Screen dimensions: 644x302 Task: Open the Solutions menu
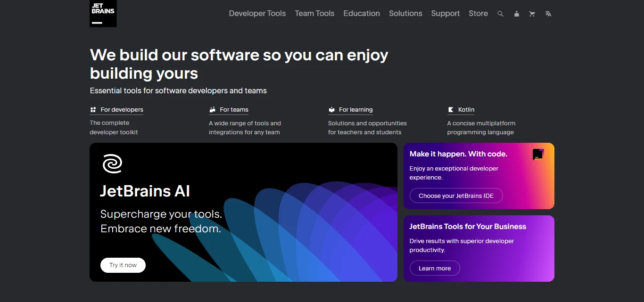[x=405, y=14]
